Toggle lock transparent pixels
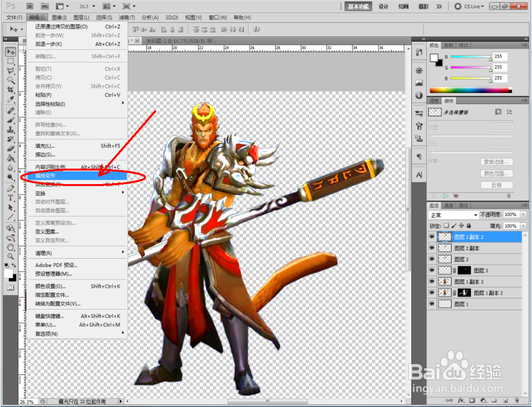532x407 pixels. [446, 226]
